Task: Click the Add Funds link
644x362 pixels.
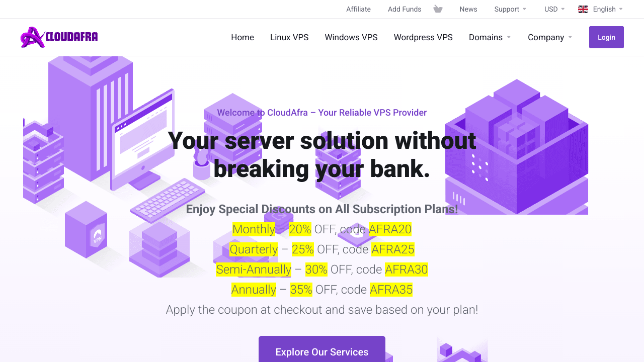Action: click(405, 9)
